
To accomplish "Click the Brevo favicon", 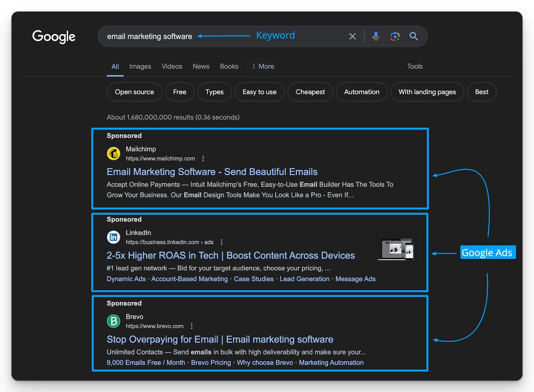I will coord(113,321).
